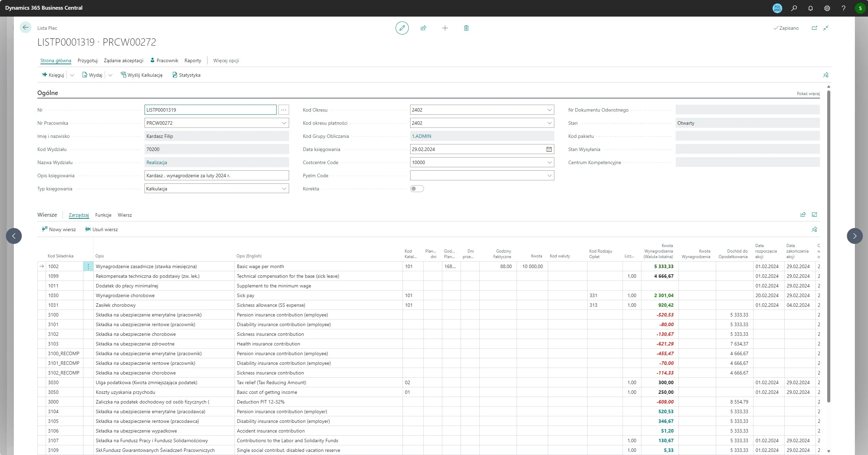Switch to the Funkcje lines tab

point(103,215)
